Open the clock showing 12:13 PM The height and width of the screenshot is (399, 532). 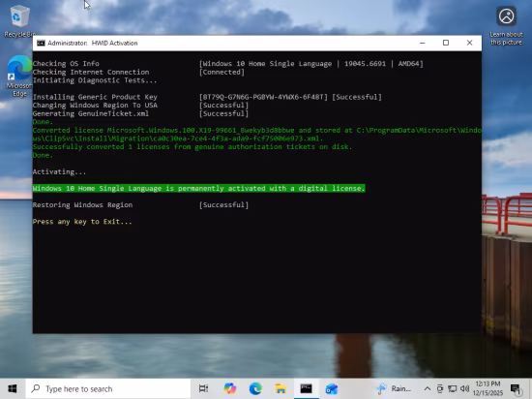pos(488,388)
